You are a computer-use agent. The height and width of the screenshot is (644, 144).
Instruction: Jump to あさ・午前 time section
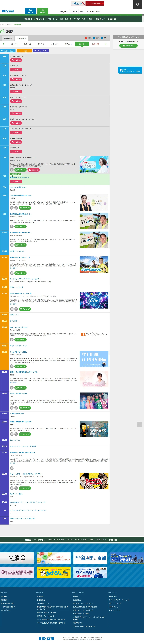tap(8, 51)
